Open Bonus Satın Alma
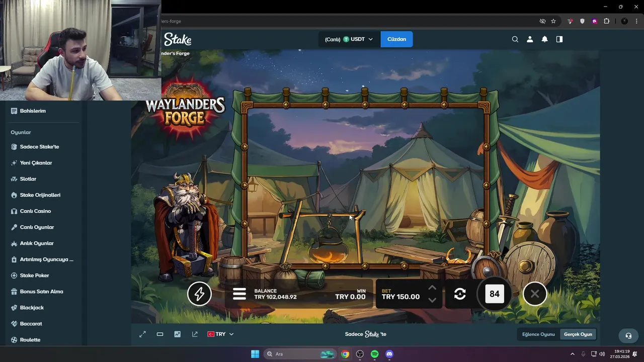The height and width of the screenshot is (362, 644). [40, 292]
